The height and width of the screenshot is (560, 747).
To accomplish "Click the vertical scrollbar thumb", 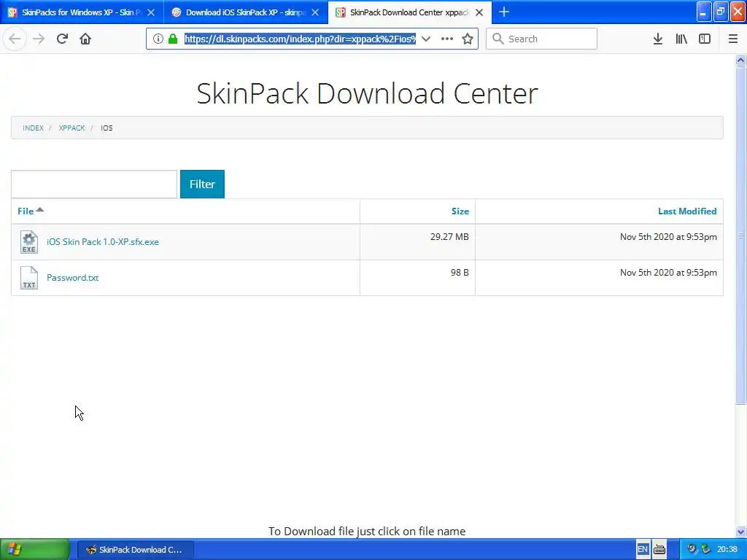I will point(740,236).
